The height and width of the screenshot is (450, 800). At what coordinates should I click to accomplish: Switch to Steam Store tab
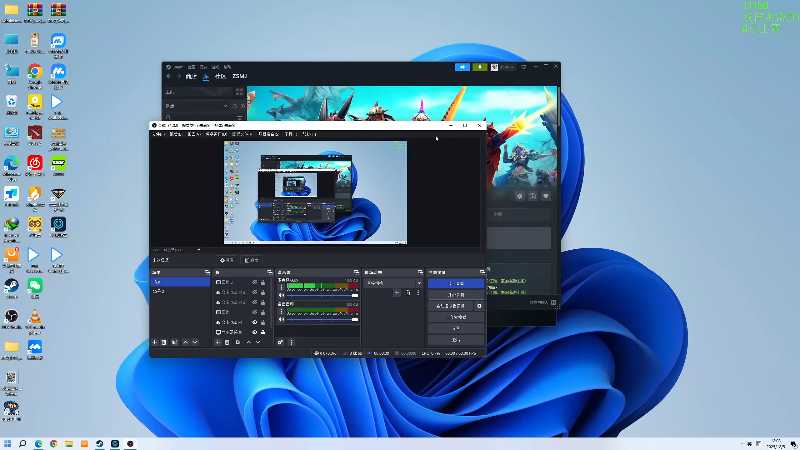[191, 77]
